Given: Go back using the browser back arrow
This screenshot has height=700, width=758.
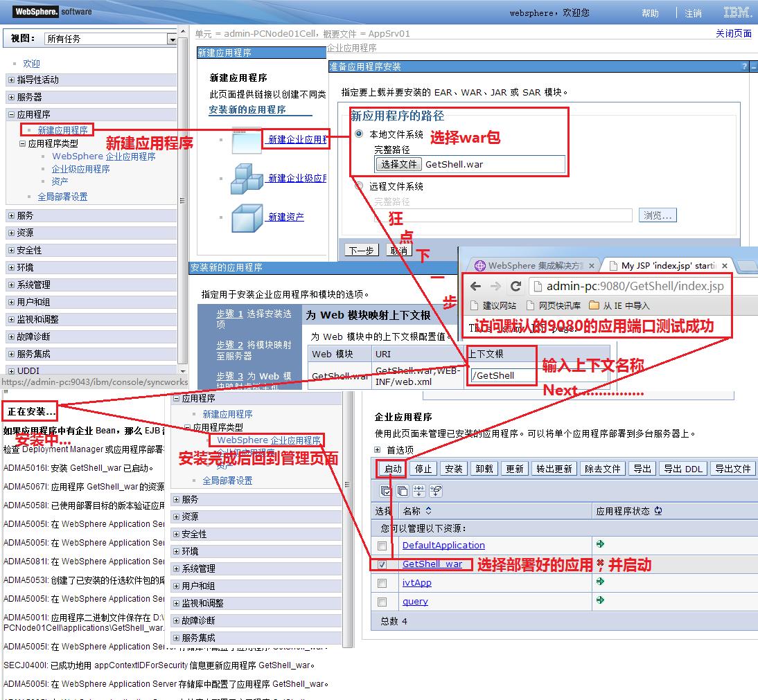Looking at the screenshot, I should [476, 287].
